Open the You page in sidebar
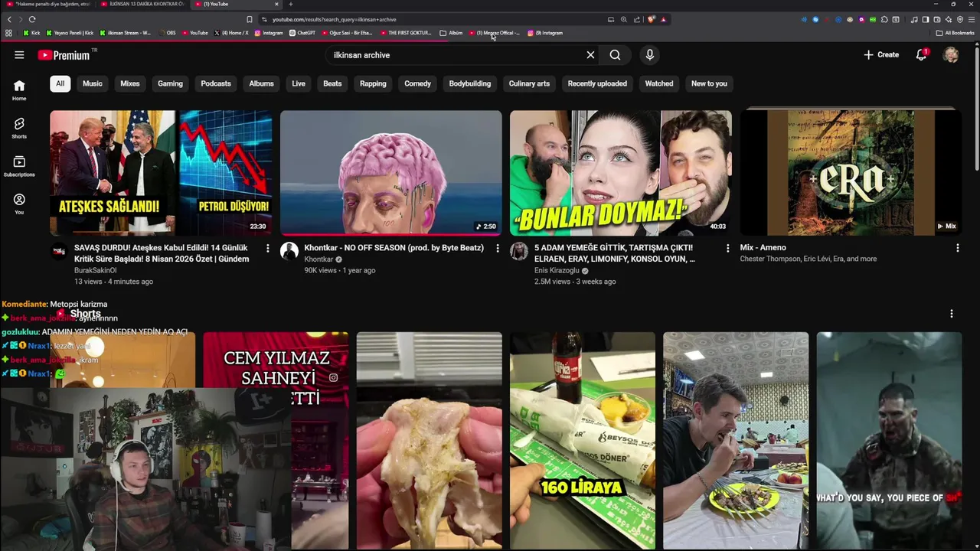Screen dimensions: 980x551 19,204
